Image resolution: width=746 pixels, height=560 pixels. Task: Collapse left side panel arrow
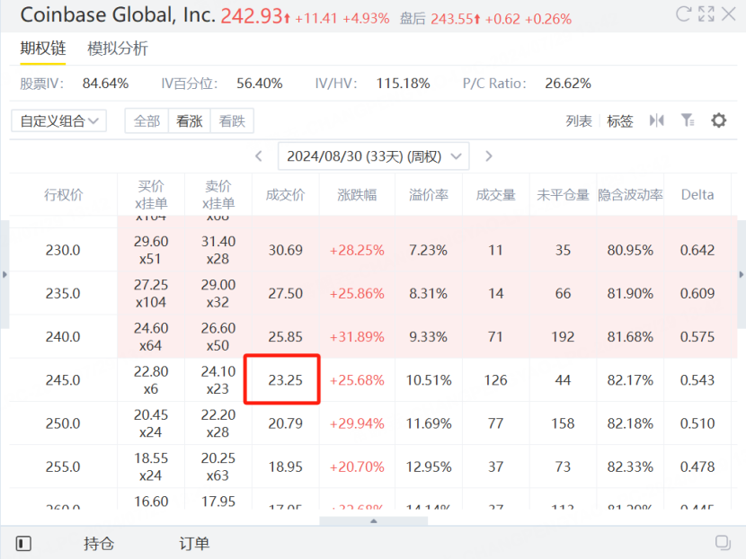pyautogui.click(x=4, y=274)
